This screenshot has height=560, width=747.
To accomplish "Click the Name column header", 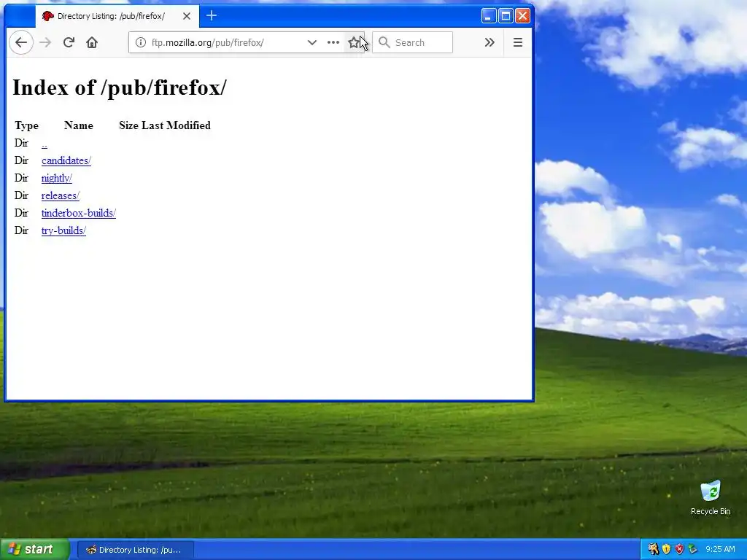I will tap(79, 125).
